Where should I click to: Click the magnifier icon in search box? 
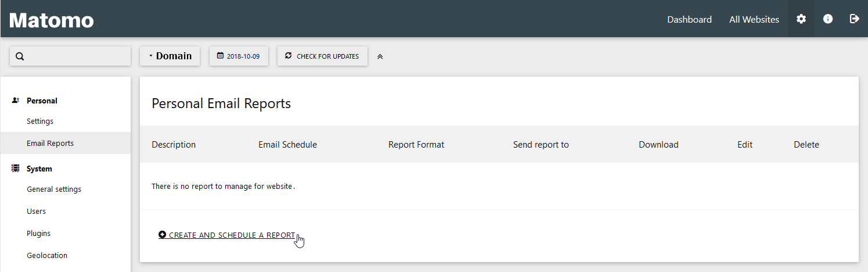20,56
